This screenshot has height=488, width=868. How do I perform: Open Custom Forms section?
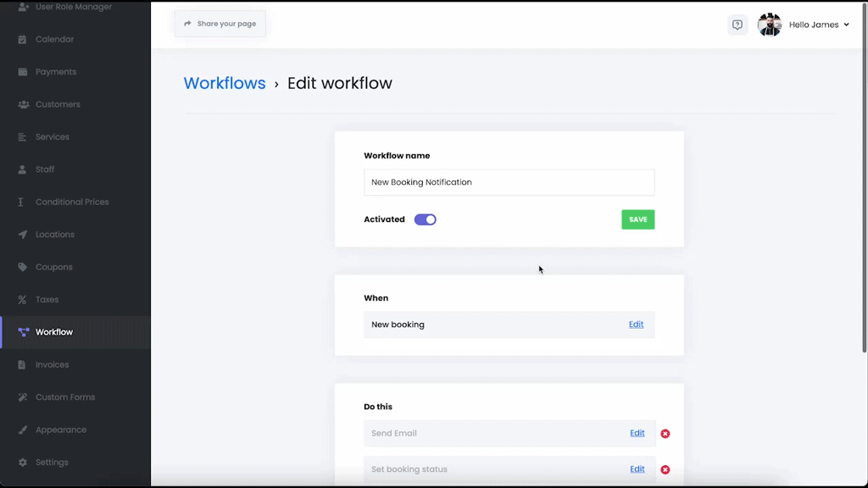[64, 397]
